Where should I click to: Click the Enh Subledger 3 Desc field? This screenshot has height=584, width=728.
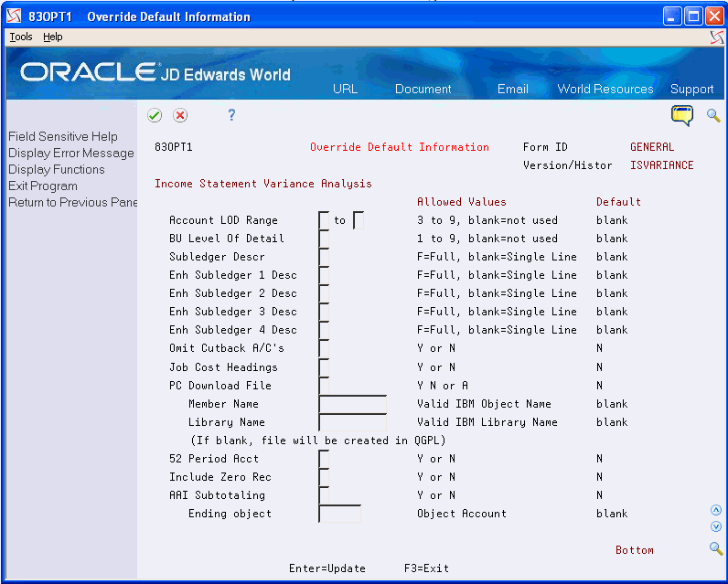point(324,312)
